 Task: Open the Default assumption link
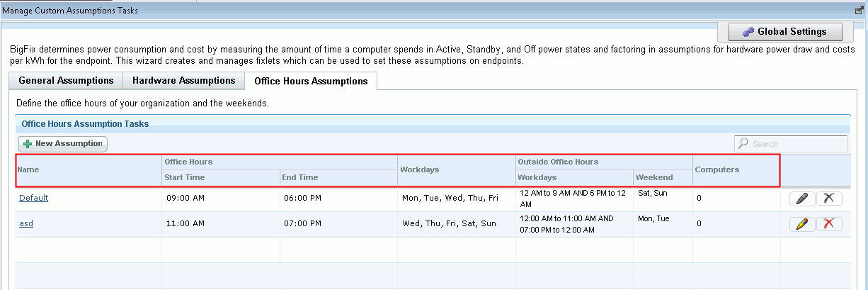tap(33, 198)
